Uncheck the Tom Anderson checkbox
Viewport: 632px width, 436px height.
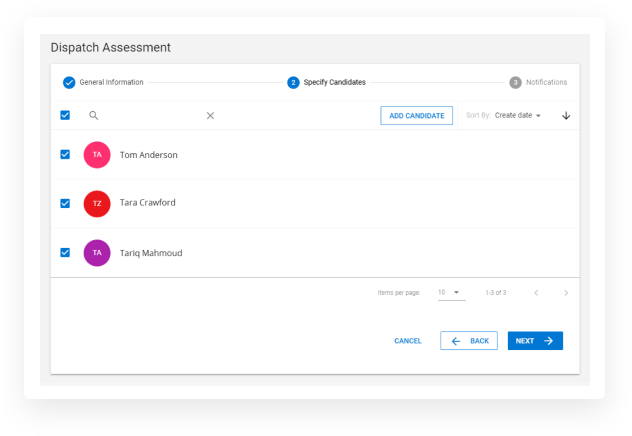(65, 154)
